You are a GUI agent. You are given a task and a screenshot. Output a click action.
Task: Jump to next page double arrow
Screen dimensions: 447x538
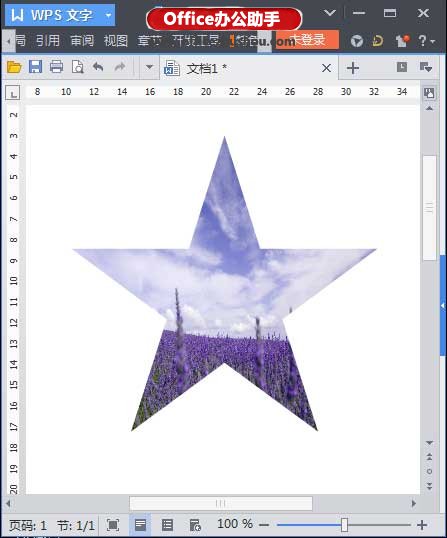click(429, 486)
